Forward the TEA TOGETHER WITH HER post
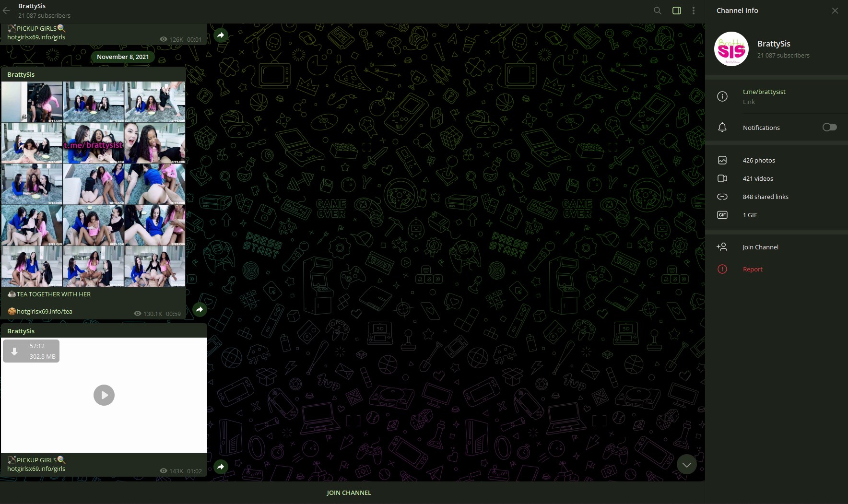This screenshot has height=504, width=848. 200,309
